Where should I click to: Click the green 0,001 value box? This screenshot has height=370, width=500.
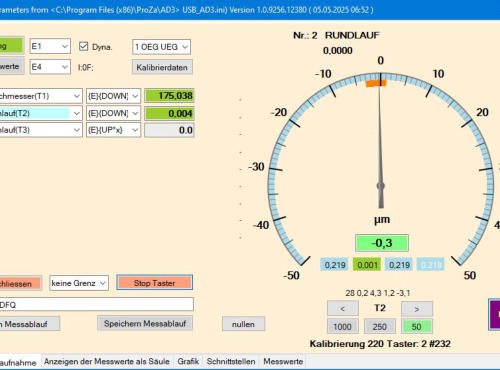367,265
